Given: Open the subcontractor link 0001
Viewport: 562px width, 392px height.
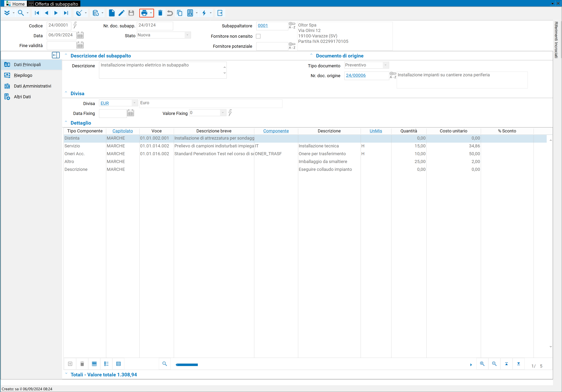Looking at the screenshot, I should tap(263, 25).
